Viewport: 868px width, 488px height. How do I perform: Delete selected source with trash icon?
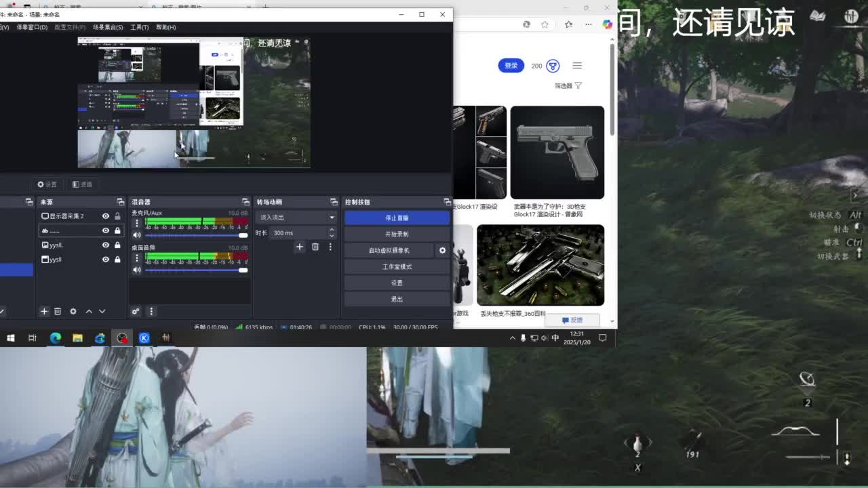click(58, 311)
